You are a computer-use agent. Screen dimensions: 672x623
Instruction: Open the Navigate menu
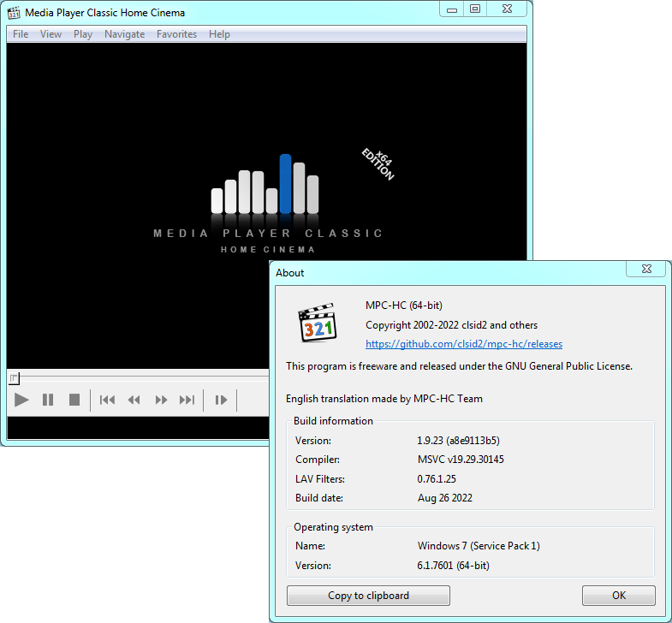click(x=124, y=34)
